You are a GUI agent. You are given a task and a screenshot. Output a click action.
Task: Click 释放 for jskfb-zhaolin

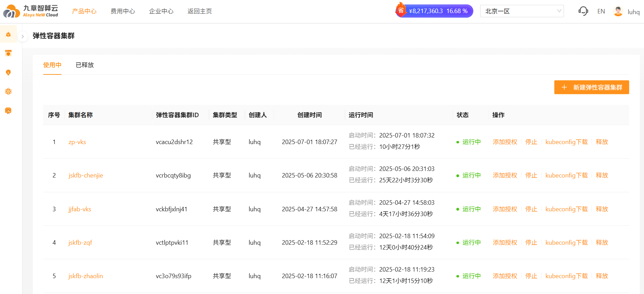point(602,276)
